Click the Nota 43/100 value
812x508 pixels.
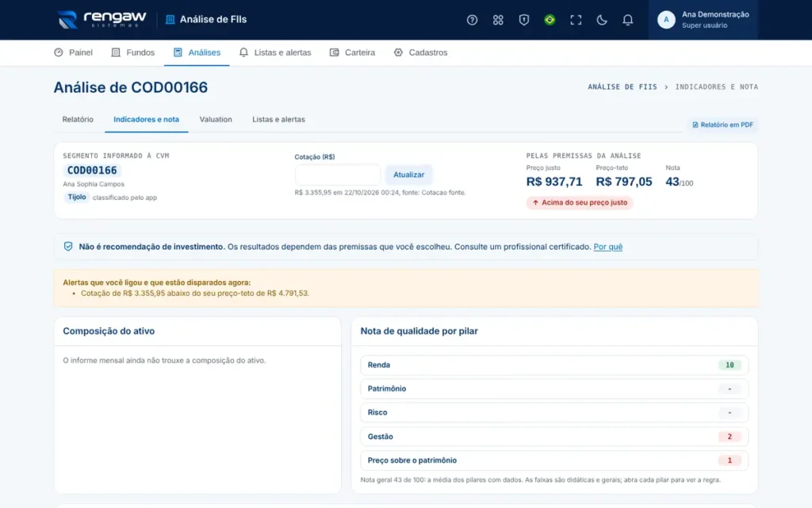tap(679, 182)
